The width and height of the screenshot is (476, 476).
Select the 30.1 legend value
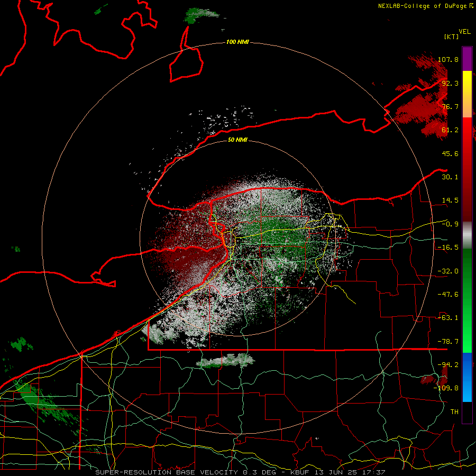(450, 177)
